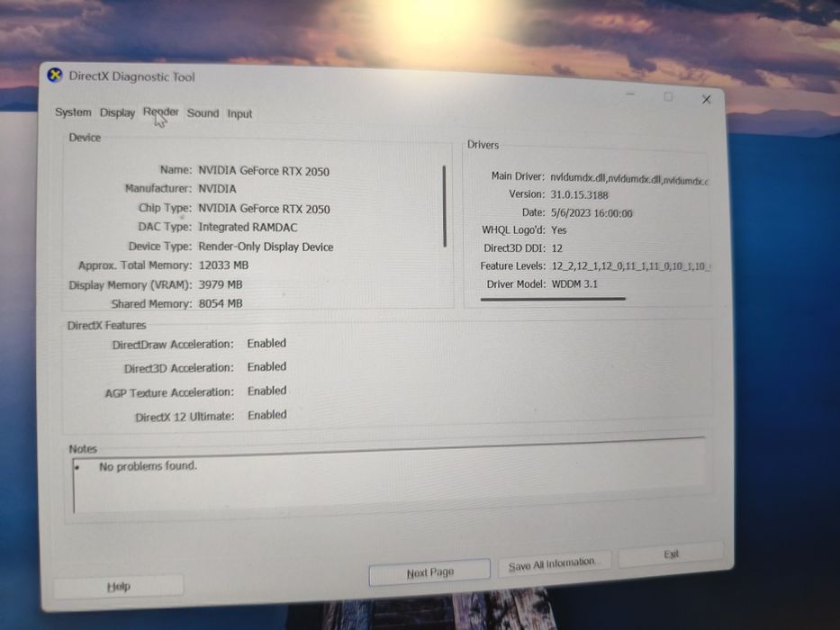
Task: Click the Main Driver nvldumdx.dll value
Action: tap(629, 179)
